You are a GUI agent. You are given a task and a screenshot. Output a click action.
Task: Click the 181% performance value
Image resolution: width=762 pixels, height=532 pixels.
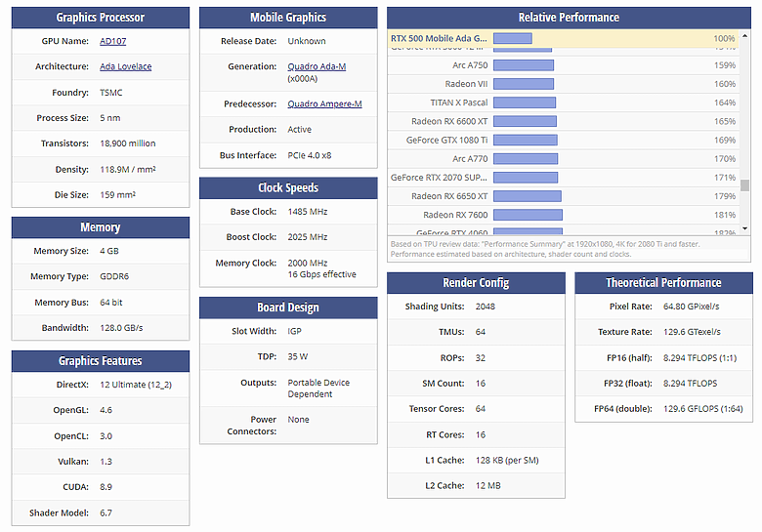coord(725,215)
